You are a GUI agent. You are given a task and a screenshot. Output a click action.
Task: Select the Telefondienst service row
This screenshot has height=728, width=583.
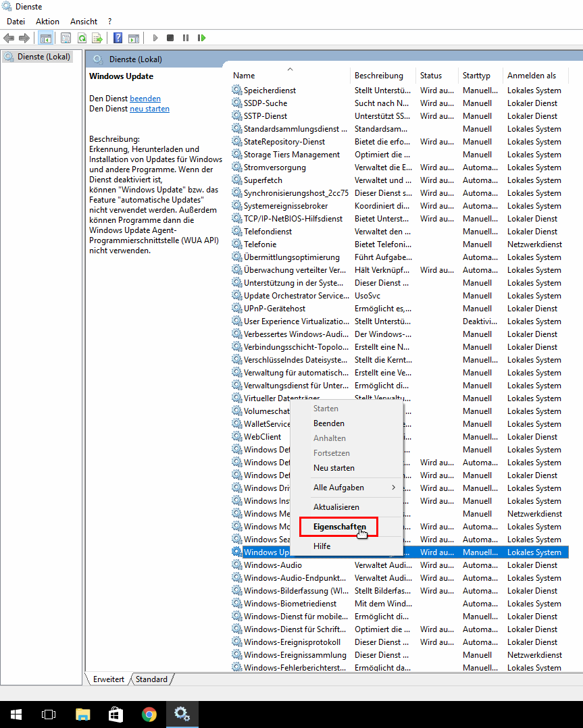click(399, 231)
